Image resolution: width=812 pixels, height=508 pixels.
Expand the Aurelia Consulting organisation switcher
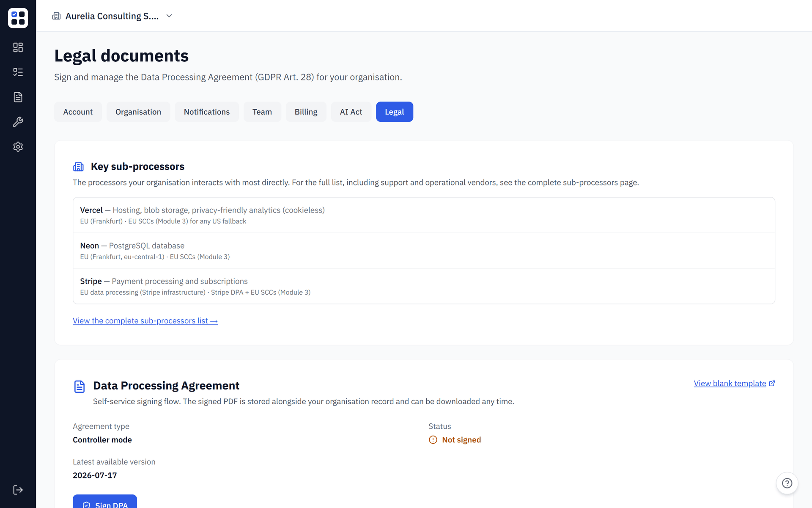pos(169,16)
